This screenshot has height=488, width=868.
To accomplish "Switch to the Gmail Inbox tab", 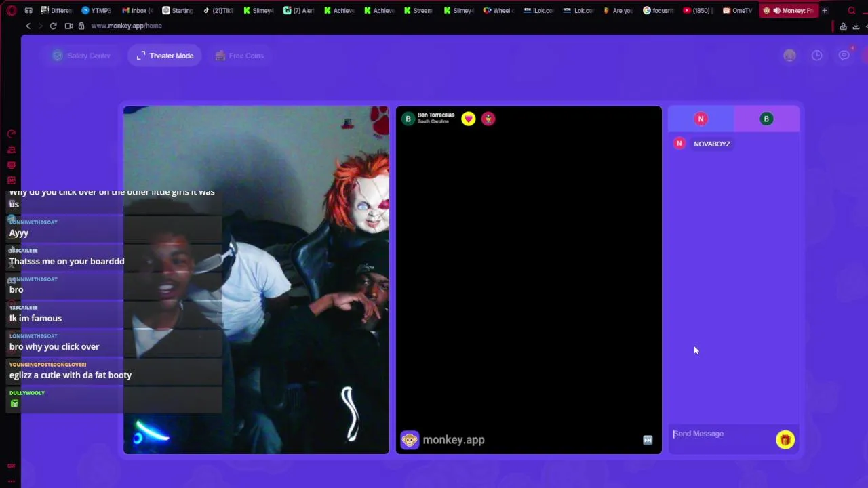I will point(136,10).
